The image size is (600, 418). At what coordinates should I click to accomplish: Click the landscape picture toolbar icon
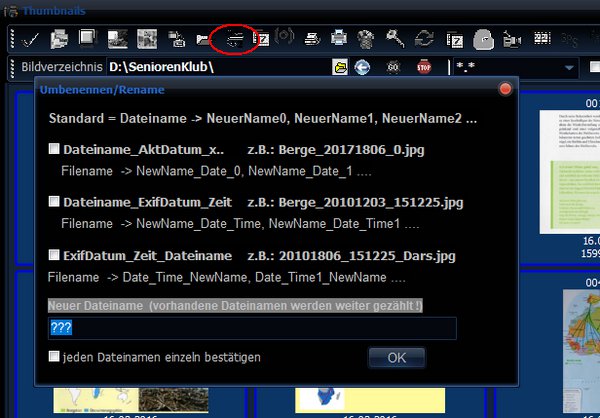pyautogui.click(x=118, y=39)
